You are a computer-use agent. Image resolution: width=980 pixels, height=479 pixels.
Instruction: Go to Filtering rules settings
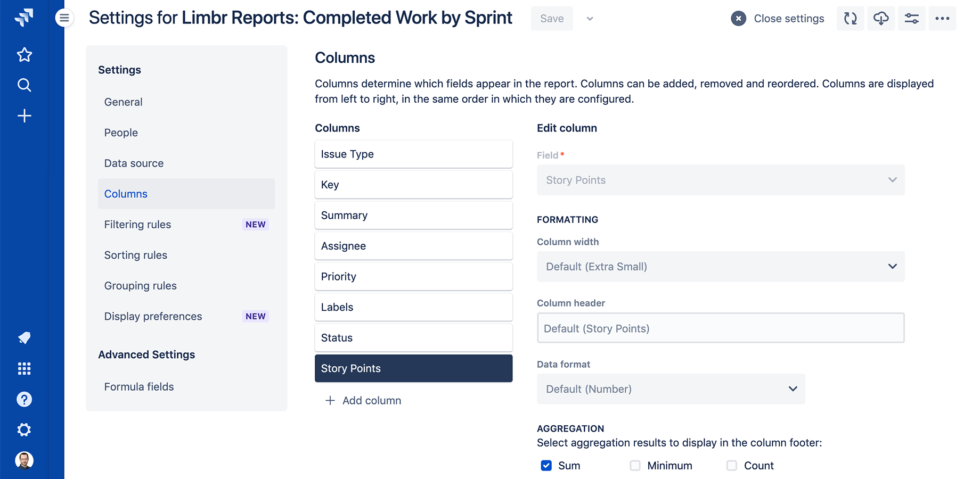point(137,225)
